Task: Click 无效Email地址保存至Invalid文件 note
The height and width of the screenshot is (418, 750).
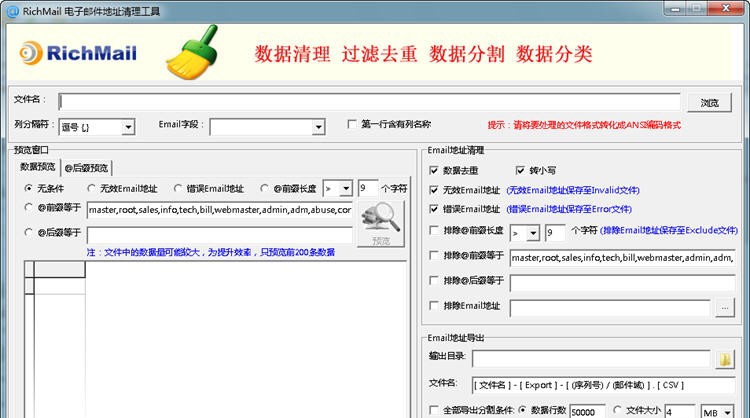Action: pos(573,190)
